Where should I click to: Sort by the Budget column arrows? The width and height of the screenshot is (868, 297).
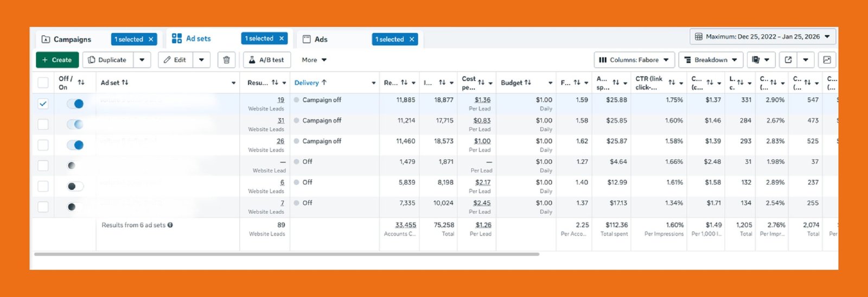point(528,83)
